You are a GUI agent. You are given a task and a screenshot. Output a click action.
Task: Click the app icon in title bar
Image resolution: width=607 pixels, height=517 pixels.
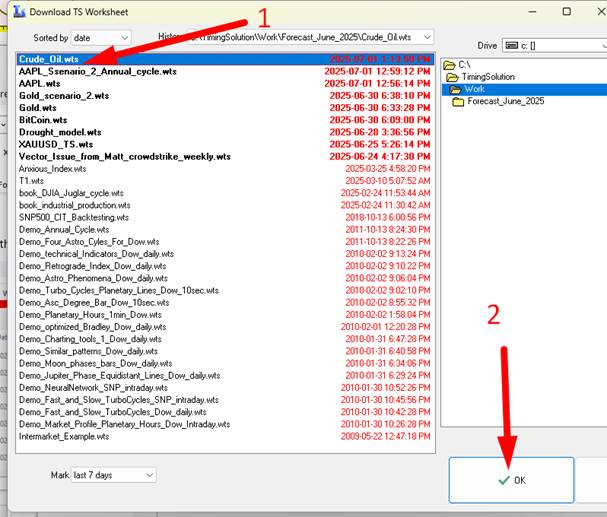[x=19, y=12]
